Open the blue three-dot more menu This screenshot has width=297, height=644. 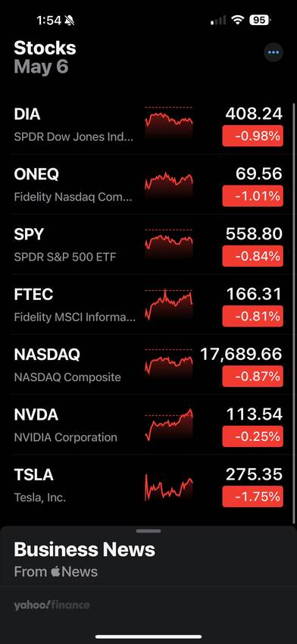pyautogui.click(x=274, y=52)
